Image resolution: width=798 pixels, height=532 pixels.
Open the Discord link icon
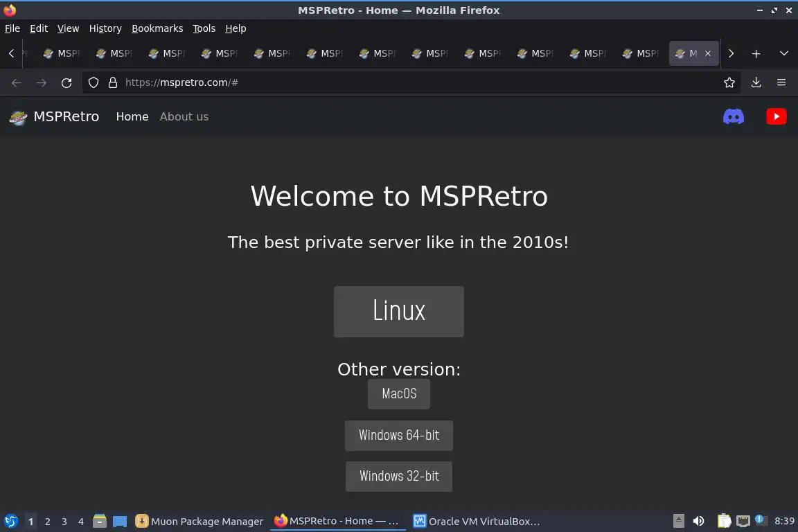[733, 116]
